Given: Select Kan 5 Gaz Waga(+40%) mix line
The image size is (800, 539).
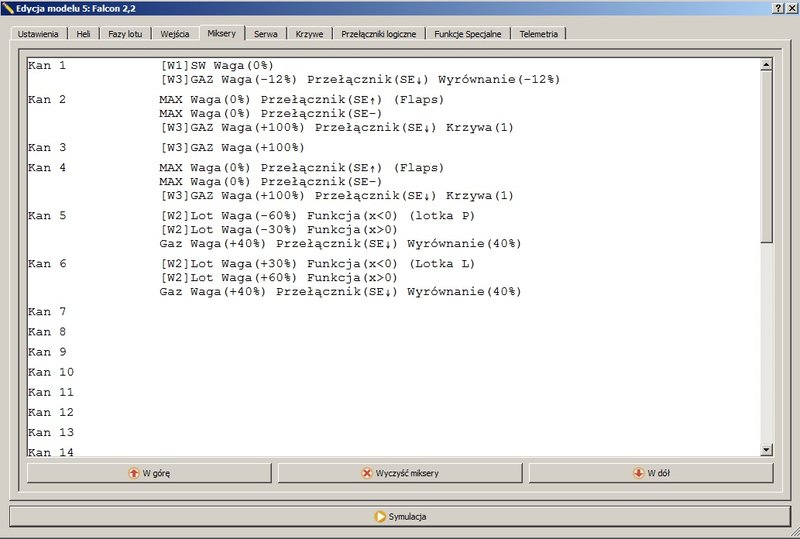Looking at the screenshot, I should pyautogui.click(x=340, y=243).
